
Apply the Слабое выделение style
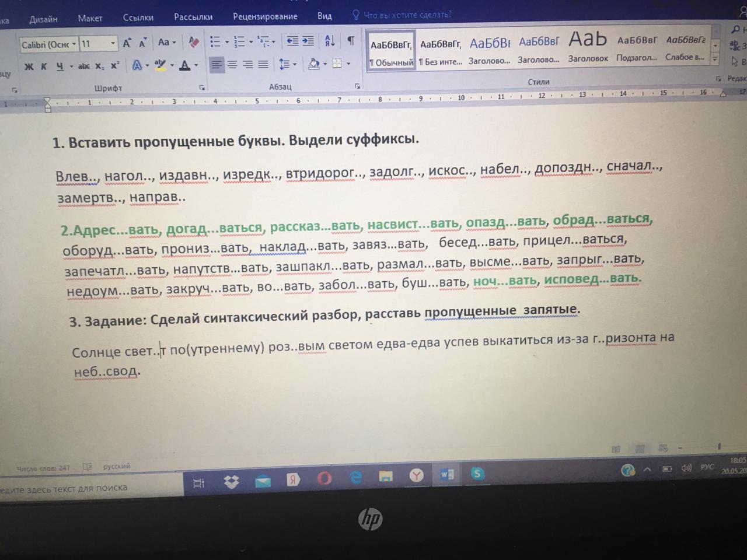coord(685,47)
